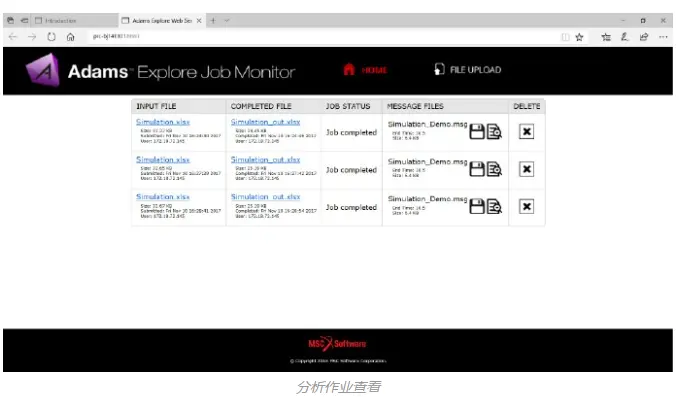Close the Adams Explore Web tab
The height and width of the screenshot is (397, 679).
[x=199, y=20]
